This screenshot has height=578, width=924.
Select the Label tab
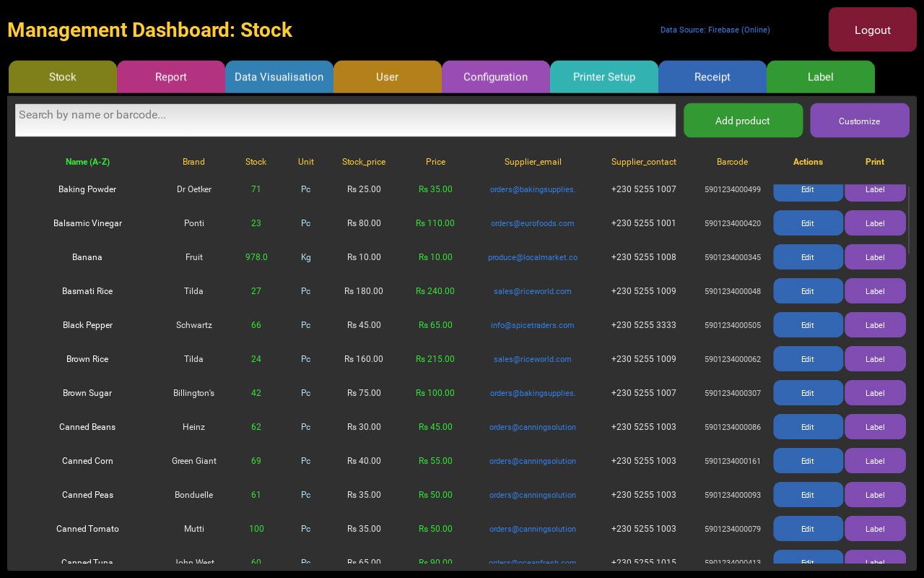(821, 77)
